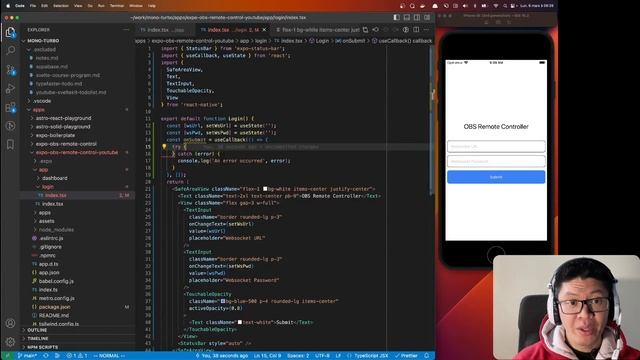Click the main* git branch in status bar
Viewport: 640px width, 360px height.
[27, 356]
